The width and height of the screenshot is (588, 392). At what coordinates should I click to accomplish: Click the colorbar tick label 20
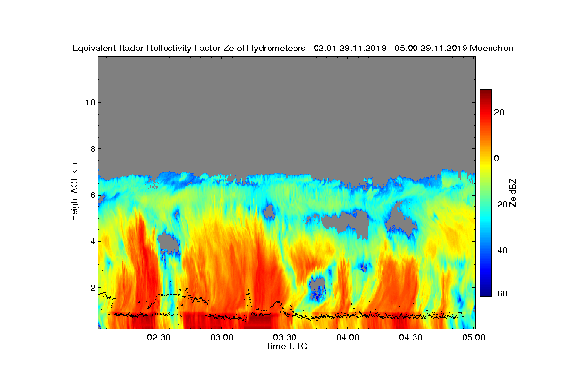(500, 112)
